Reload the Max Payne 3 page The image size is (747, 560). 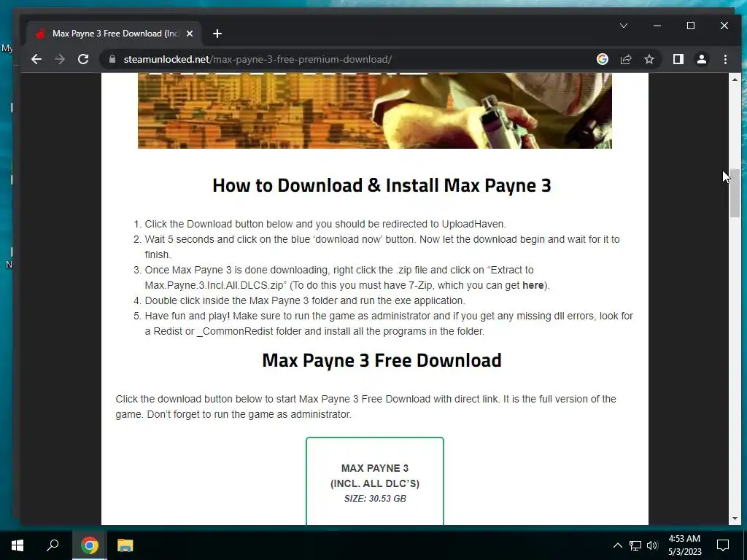point(83,59)
